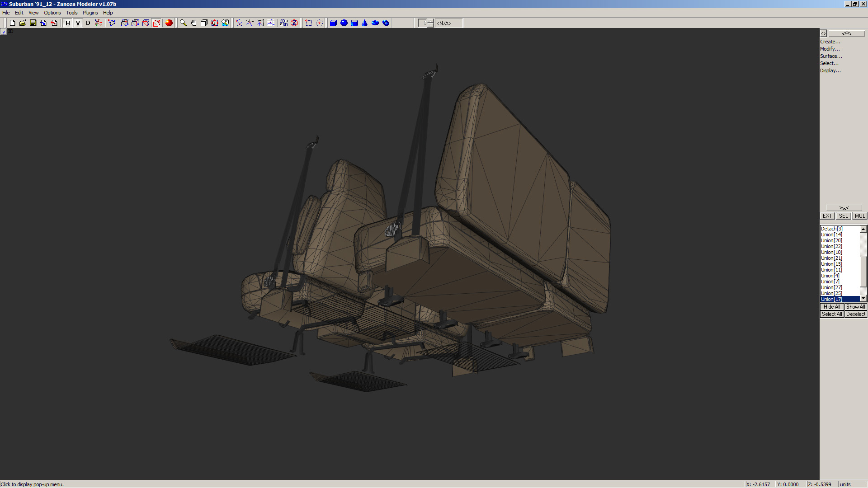The width and height of the screenshot is (868, 488).
Task: Create a blue sphere primitive
Action: point(344,23)
